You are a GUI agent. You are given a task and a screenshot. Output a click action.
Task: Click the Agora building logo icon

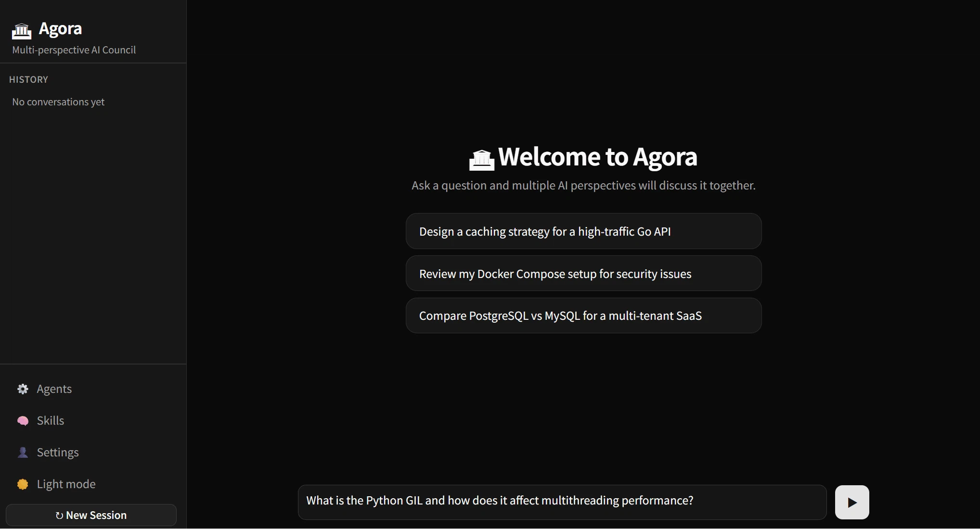pyautogui.click(x=21, y=30)
